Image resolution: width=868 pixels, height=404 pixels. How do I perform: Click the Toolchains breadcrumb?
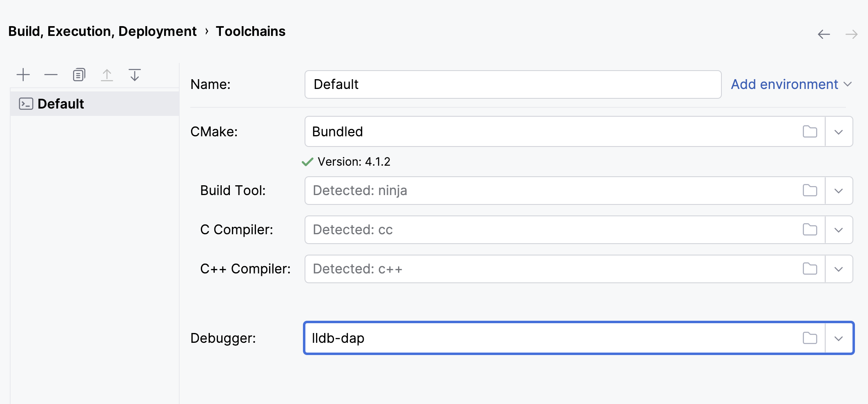click(x=250, y=31)
